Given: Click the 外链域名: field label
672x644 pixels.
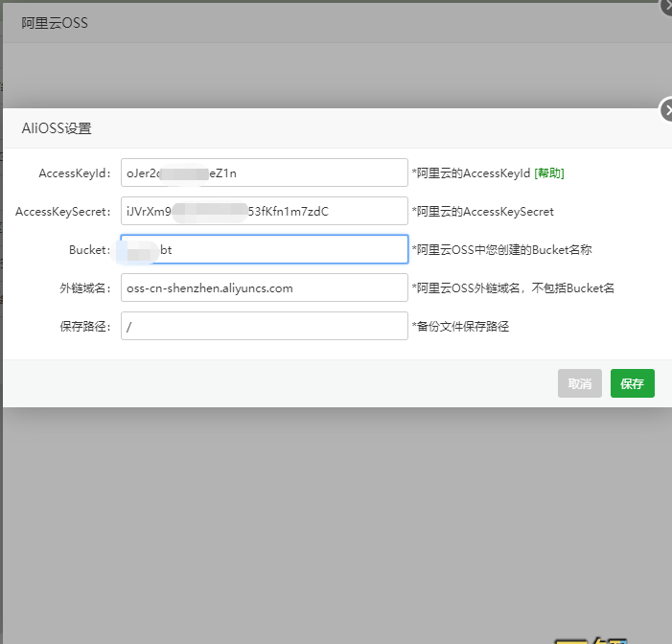Looking at the screenshot, I should (x=85, y=288).
